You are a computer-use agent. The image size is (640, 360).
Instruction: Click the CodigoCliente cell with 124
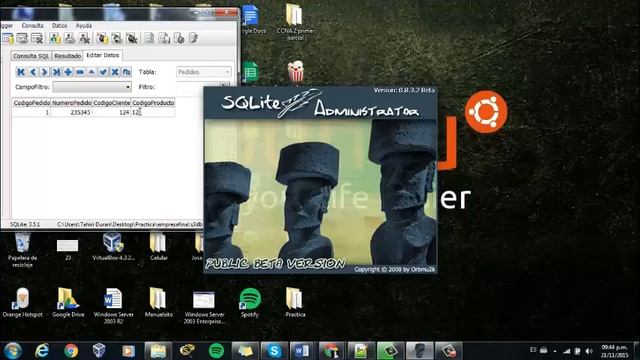(x=111, y=112)
